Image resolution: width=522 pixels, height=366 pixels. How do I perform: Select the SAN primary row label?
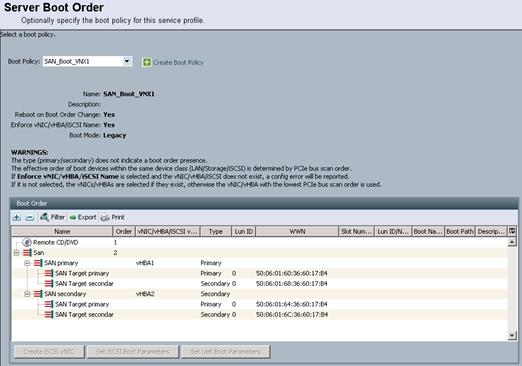(x=61, y=263)
